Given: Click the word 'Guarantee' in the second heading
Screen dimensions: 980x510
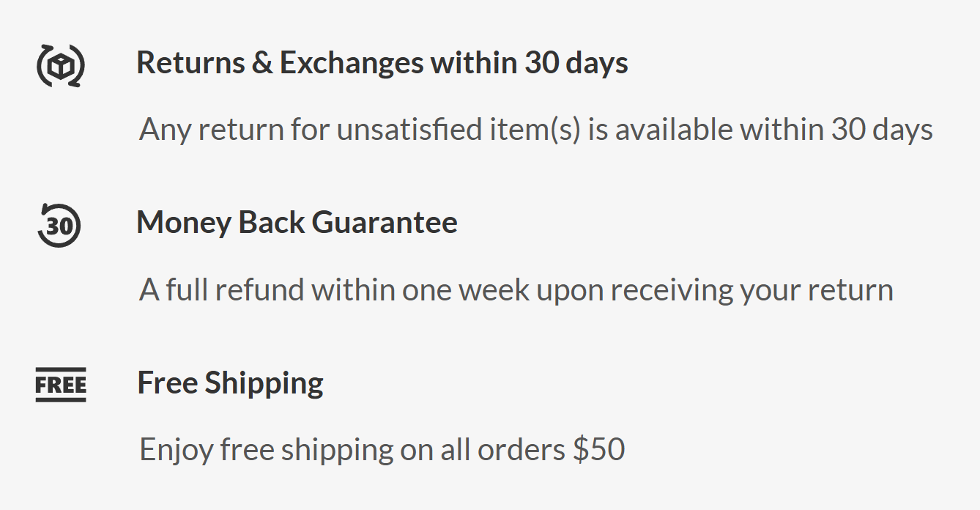Looking at the screenshot, I should click(385, 223).
